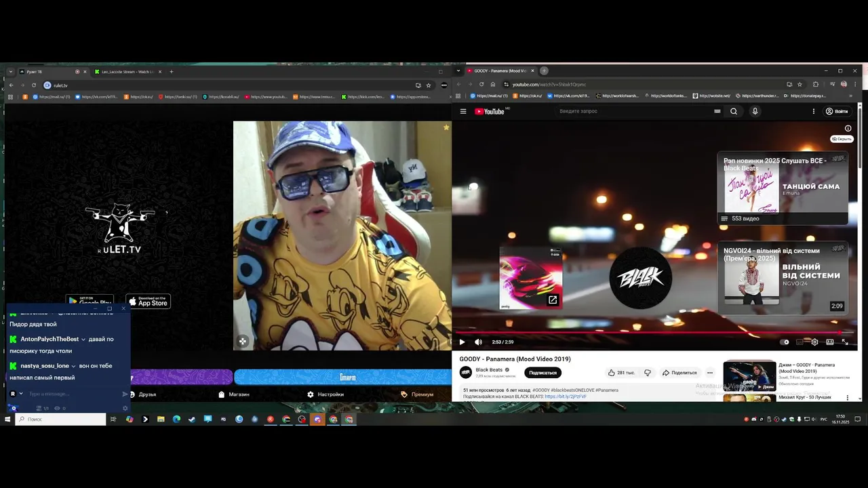Open Магазин on rulet.tv
The image size is (868, 488).
[234, 394]
